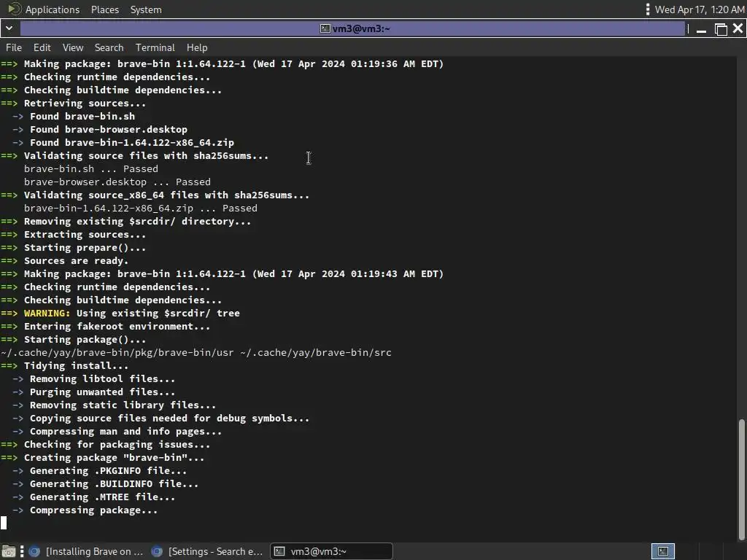747x560 pixels.
Task: Open the Search menu
Action: pyautogui.click(x=109, y=47)
